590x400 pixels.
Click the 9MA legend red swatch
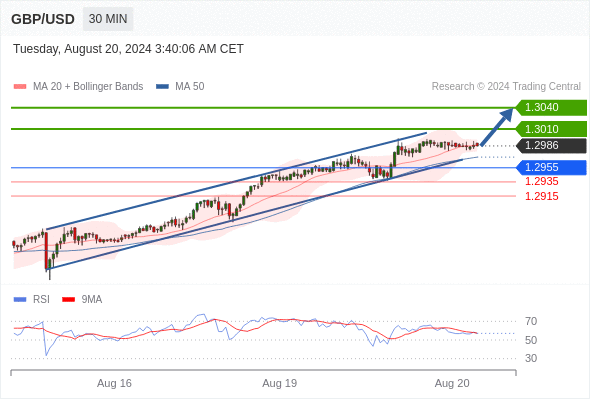point(68,300)
